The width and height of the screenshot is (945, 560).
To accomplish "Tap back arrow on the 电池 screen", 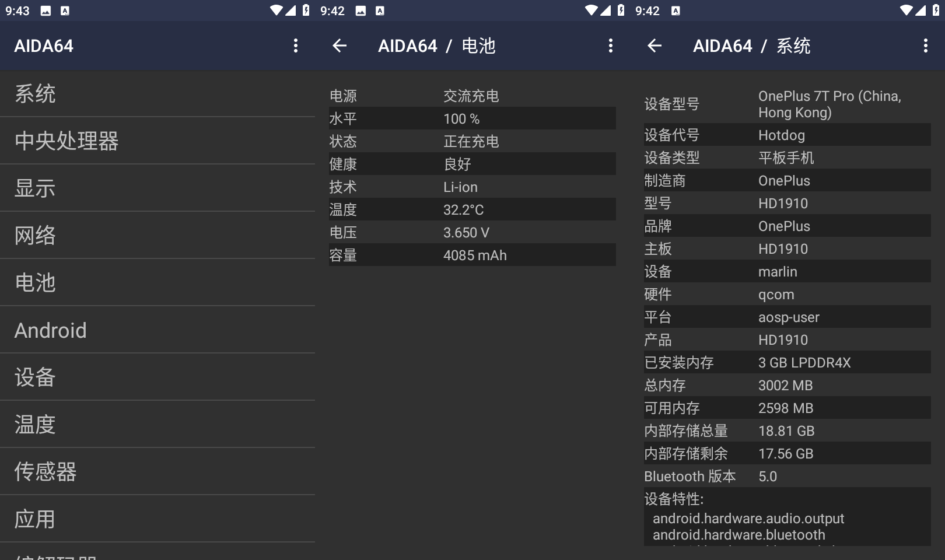I will coord(339,46).
